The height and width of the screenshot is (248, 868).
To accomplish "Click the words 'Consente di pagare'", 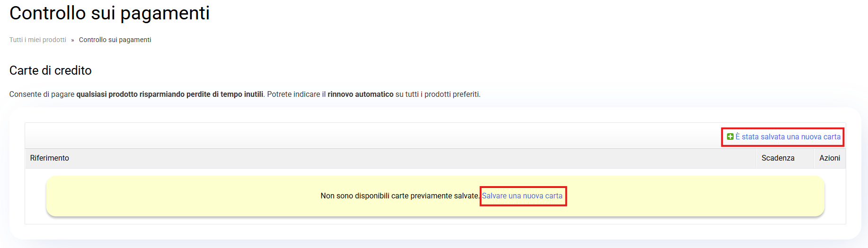I will [42, 94].
